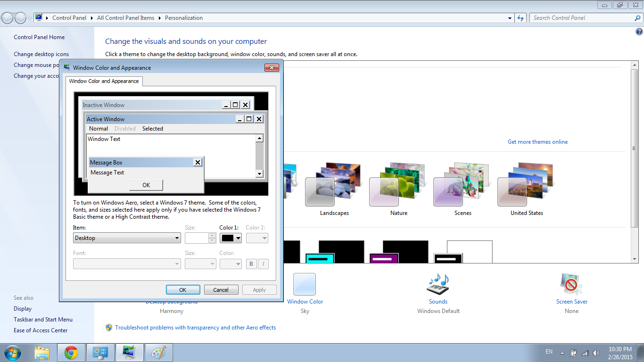Click the network signal tray icon
Image resolution: width=644 pixels, height=362 pixels.
pyautogui.click(x=585, y=353)
